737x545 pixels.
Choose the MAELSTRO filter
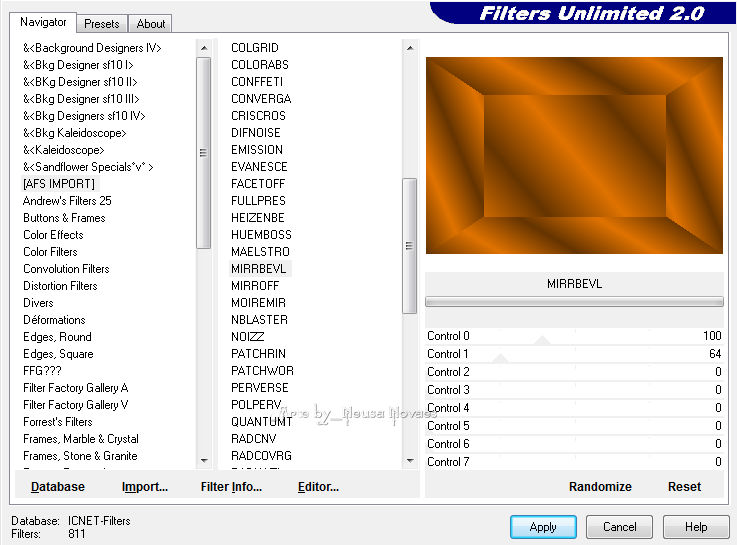pos(260,252)
